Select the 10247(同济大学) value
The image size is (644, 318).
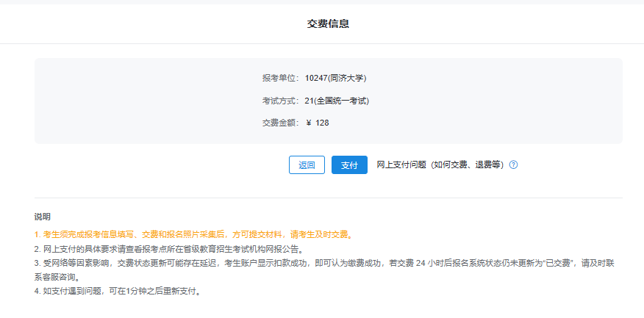(335, 78)
